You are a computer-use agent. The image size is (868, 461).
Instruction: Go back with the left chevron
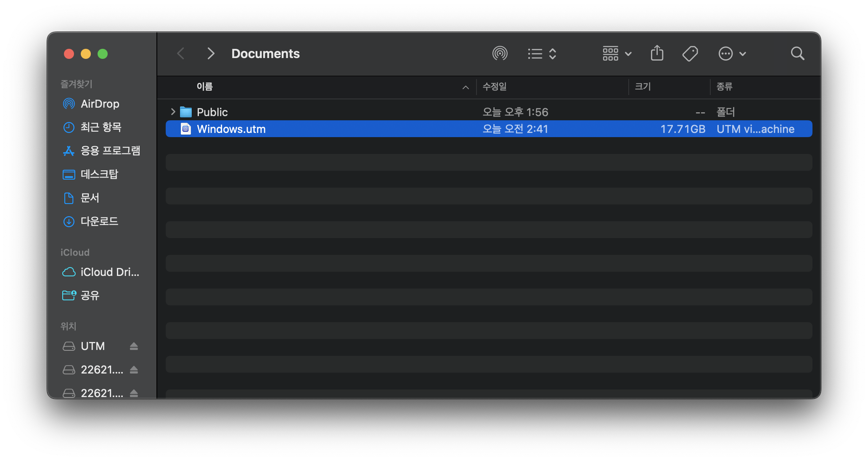pos(181,53)
